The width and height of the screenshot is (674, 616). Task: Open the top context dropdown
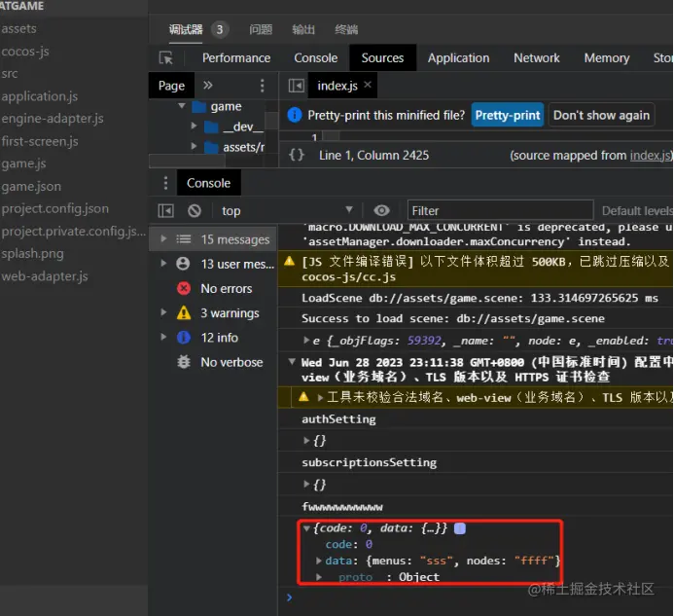[287, 211]
